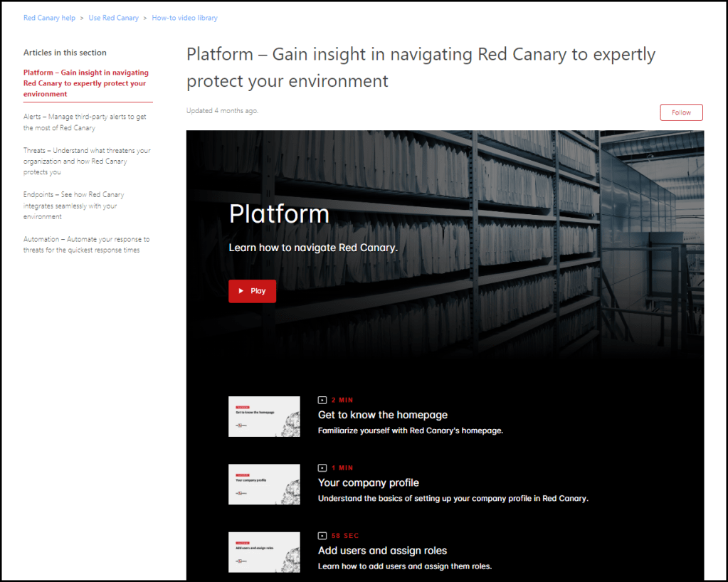
Task: Open the "Use Red Canary" breadcrumb link
Action: tap(113, 17)
